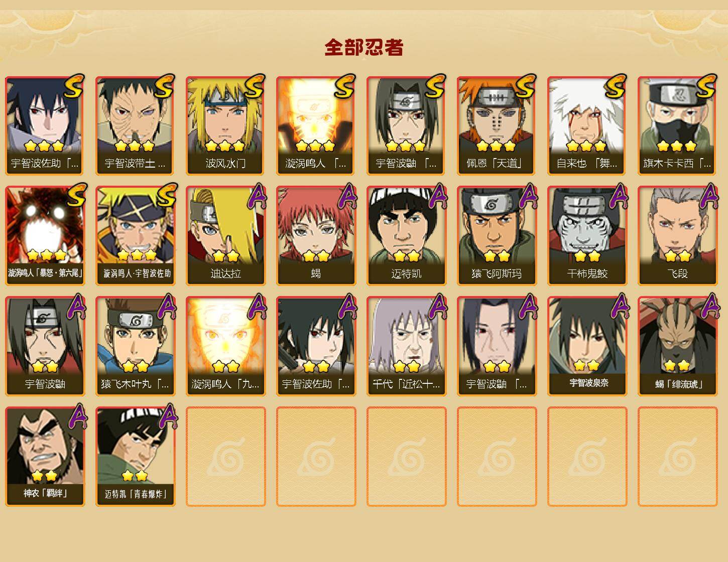The height and width of the screenshot is (562, 728).
Task: Select the 干柿鬼鲛 ninja card
Action: 587,236
